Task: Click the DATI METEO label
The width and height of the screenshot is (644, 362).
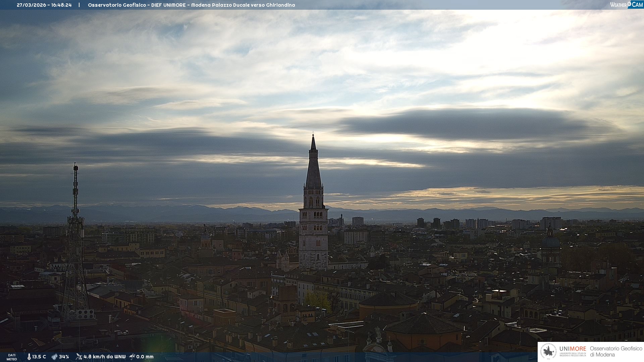Action: [x=12, y=357]
